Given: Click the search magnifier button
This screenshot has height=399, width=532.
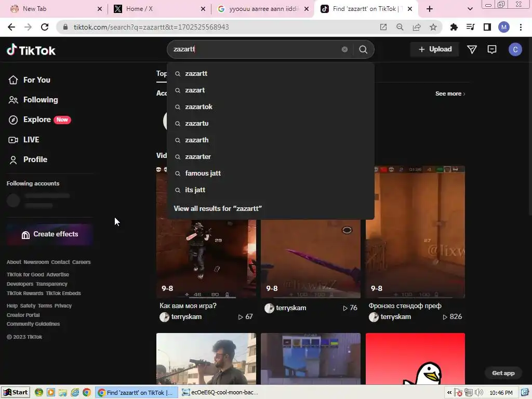Looking at the screenshot, I should click(363, 49).
